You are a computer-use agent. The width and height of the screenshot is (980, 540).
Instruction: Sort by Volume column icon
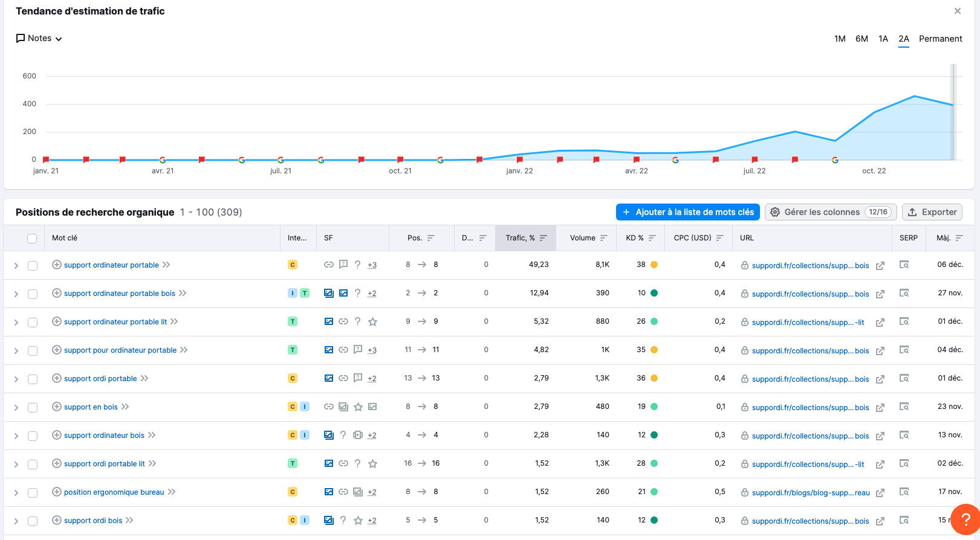(x=604, y=238)
